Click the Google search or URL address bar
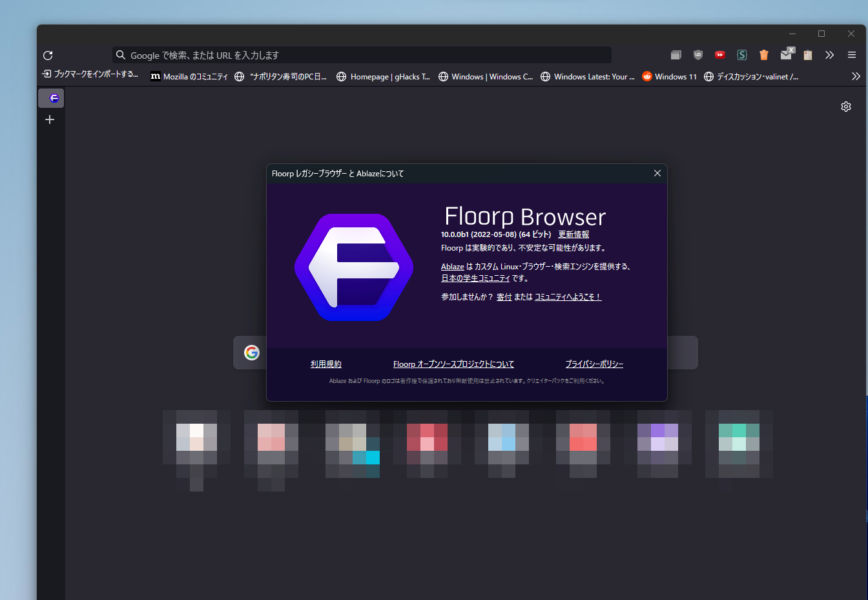The width and height of the screenshot is (868, 600). [362, 55]
